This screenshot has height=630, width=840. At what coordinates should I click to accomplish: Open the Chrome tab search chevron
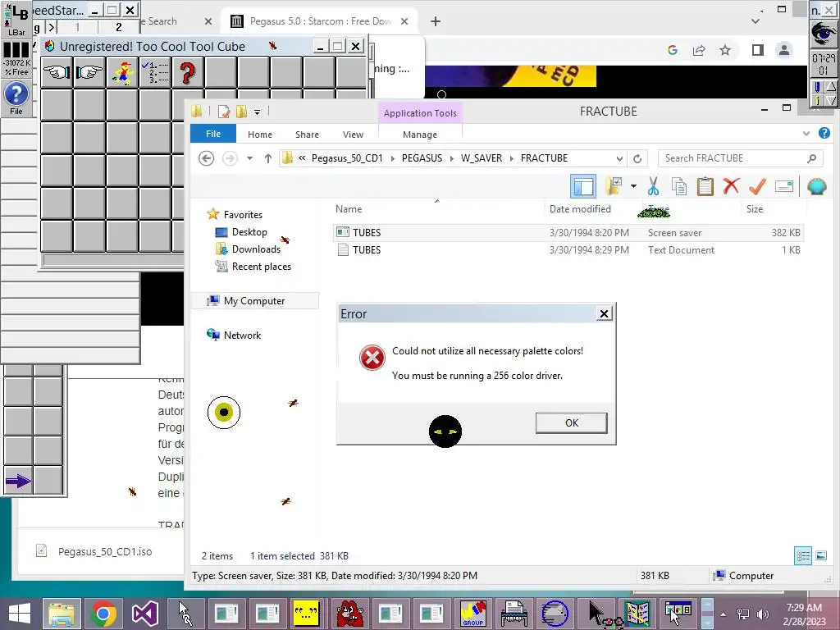pos(756,21)
